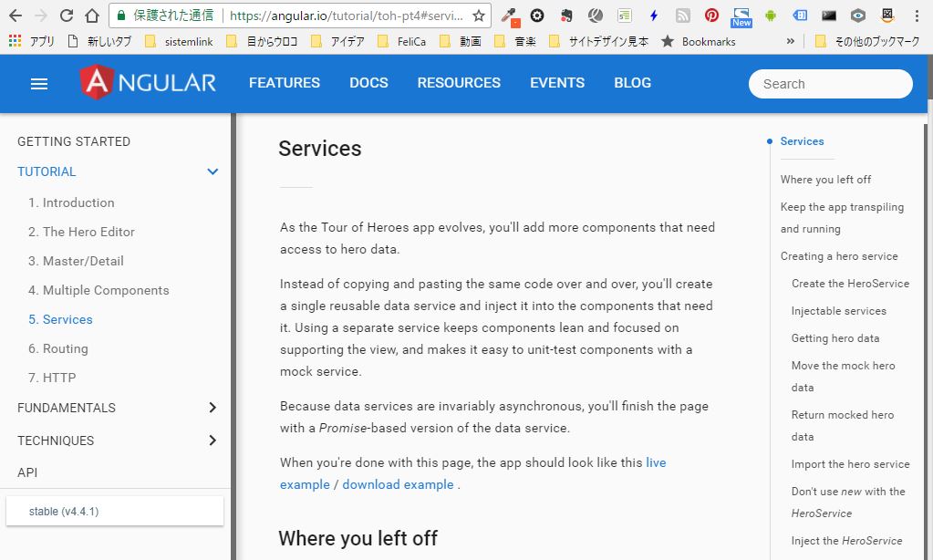933x560 pixels.
Task: Jump to Injectable services section
Action: tap(839, 311)
